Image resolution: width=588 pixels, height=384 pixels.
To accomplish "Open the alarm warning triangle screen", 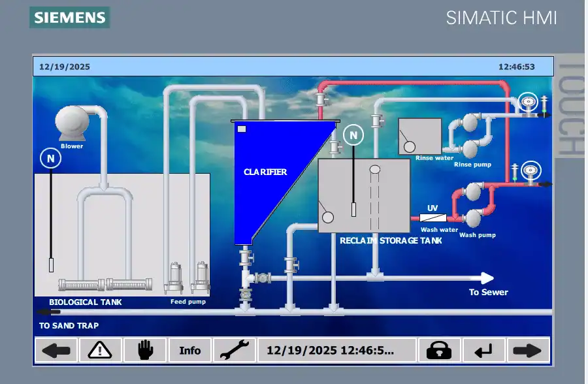I will [100, 351].
